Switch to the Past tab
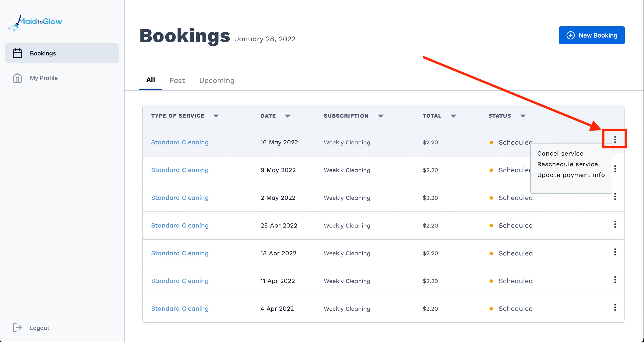This screenshot has width=644, height=342. click(177, 80)
